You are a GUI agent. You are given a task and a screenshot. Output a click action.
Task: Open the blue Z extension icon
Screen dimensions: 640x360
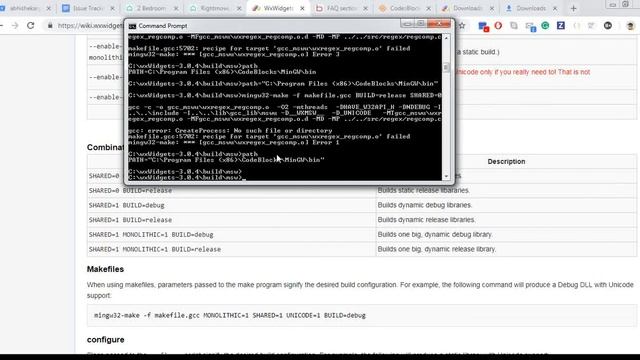[561, 26]
